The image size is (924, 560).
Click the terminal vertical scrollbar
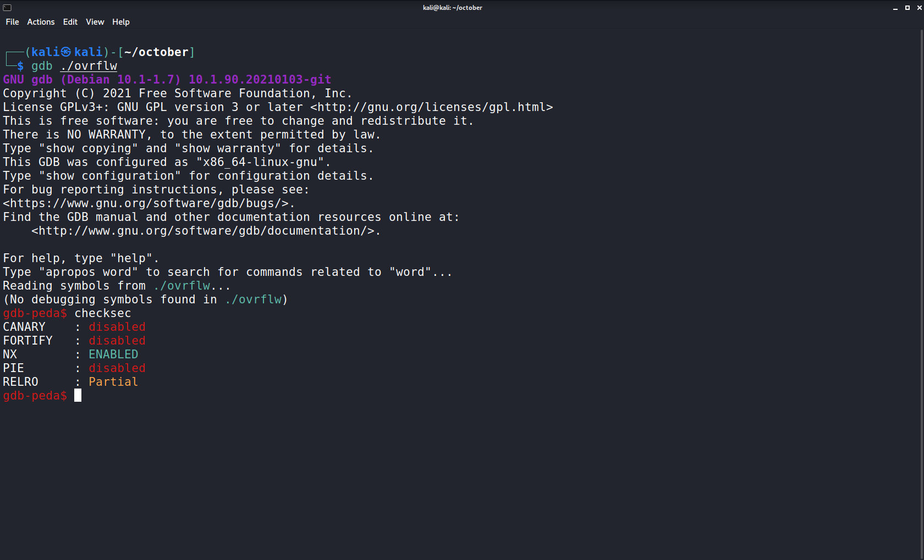pos(921,294)
